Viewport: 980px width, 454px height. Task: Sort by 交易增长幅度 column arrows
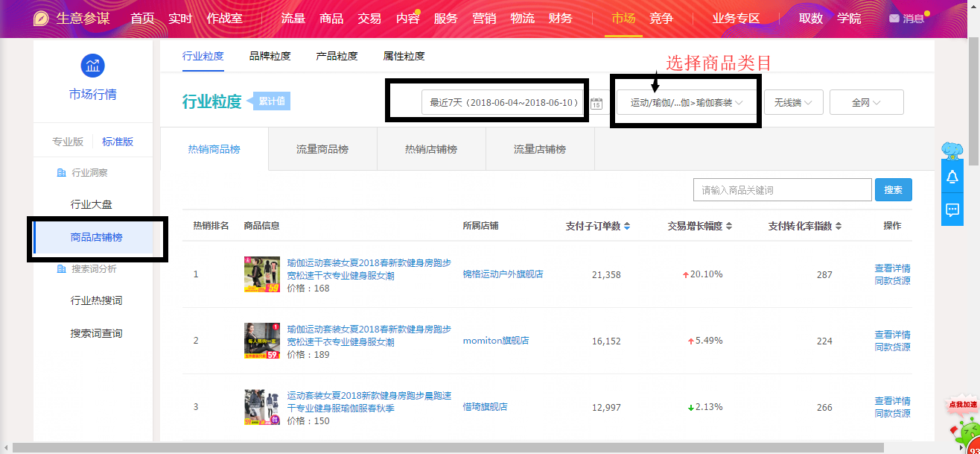click(729, 227)
